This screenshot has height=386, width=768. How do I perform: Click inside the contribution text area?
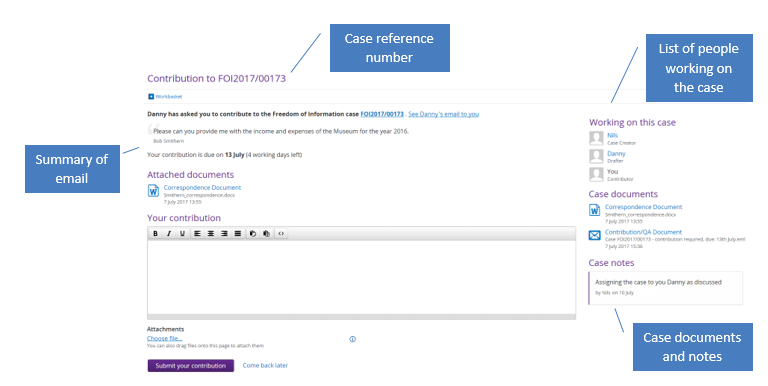[361, 278]
